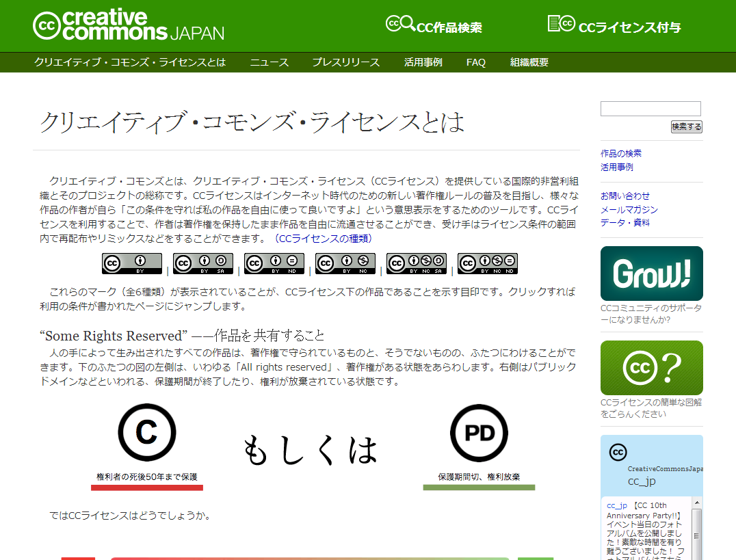
Task: Click the PD public domain circle image
Action: click(479, 433)
